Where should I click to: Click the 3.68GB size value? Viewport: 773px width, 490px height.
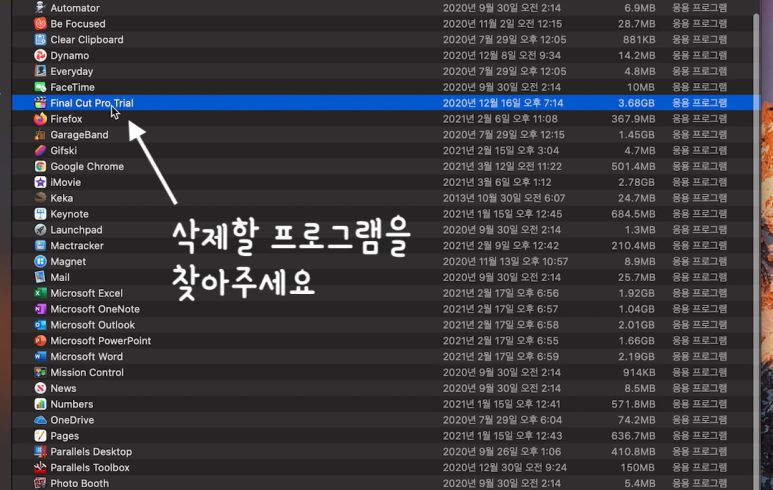point(636,103)
